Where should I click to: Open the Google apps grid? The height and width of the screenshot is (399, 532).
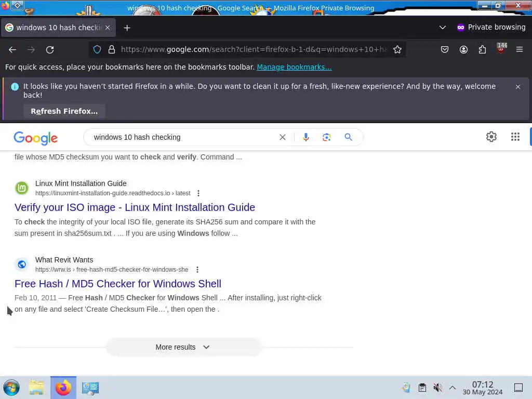point(515,137)
